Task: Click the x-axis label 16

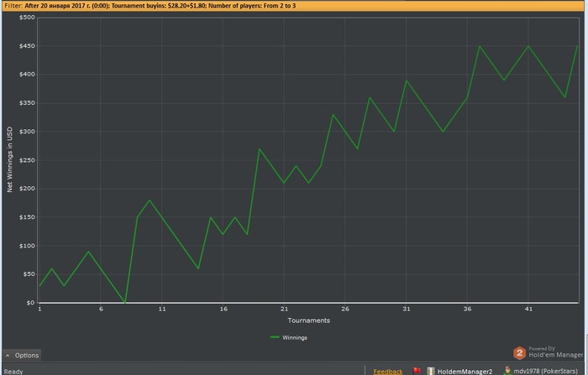Action: point(223,309)
